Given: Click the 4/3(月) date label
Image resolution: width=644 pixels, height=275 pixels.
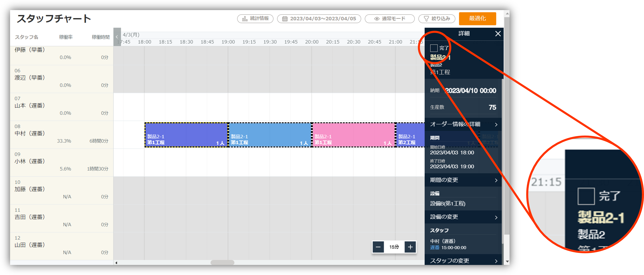Looking at the screenshot, I should [x=131, y=35].
